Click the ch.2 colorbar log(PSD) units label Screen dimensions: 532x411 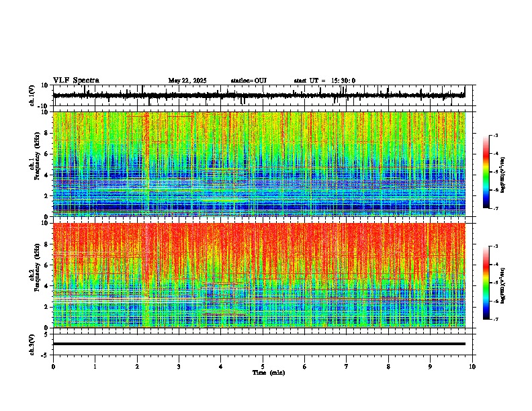pos(503,285)
